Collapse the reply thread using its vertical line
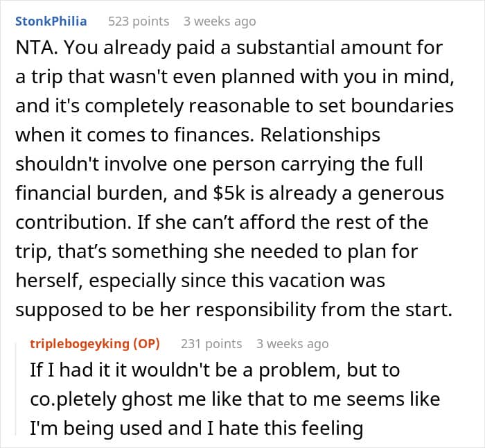The height and width of the screenshot is (448, 485). tap(17, 388)
